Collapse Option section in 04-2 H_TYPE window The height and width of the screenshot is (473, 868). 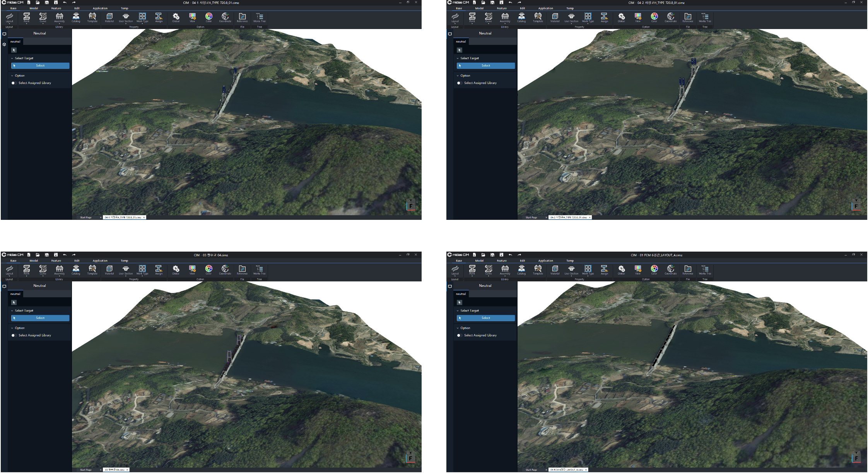click(x=458, y=76)
